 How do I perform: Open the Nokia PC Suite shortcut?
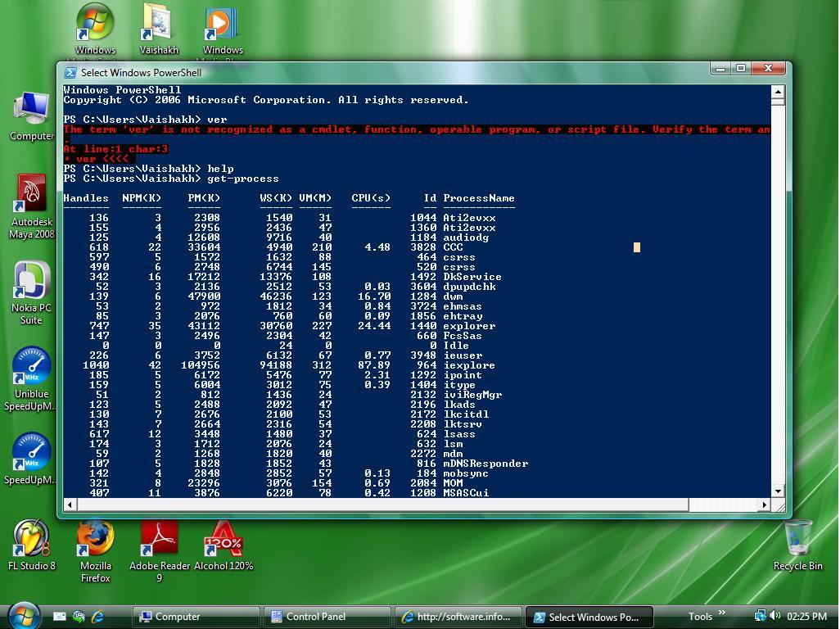[31, 293]
